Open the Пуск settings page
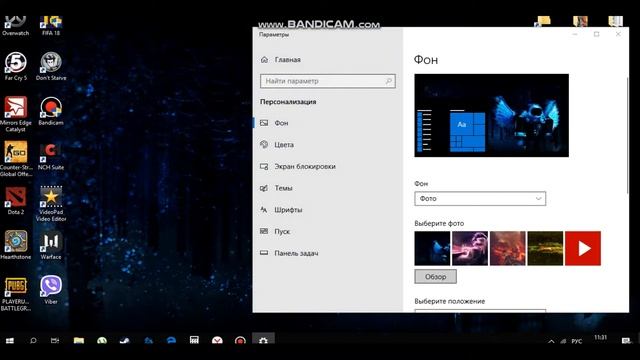 [x=282, y=231]
